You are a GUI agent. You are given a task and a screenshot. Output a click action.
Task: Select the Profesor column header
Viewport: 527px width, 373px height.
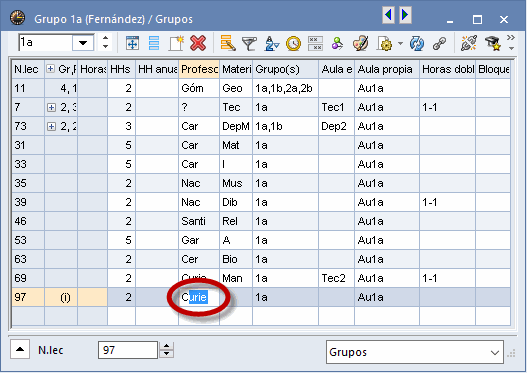click(199, 69)
